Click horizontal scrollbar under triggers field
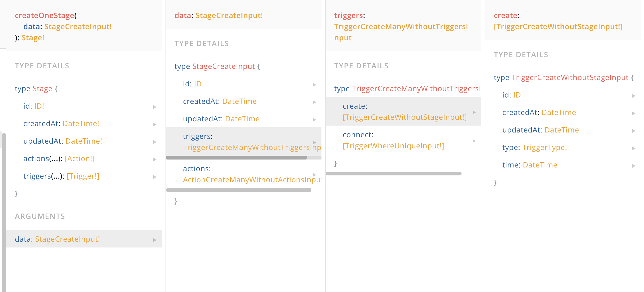644x292 pixels. 236,158
